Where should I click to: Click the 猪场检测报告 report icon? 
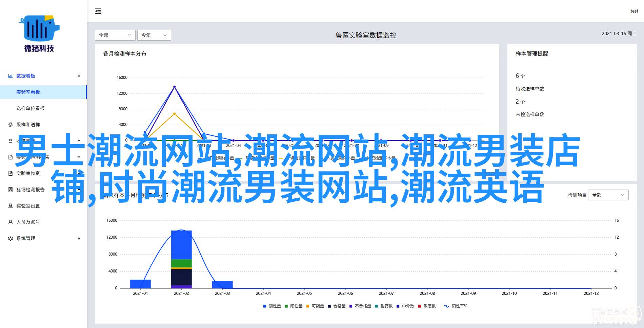pos(11,190)
